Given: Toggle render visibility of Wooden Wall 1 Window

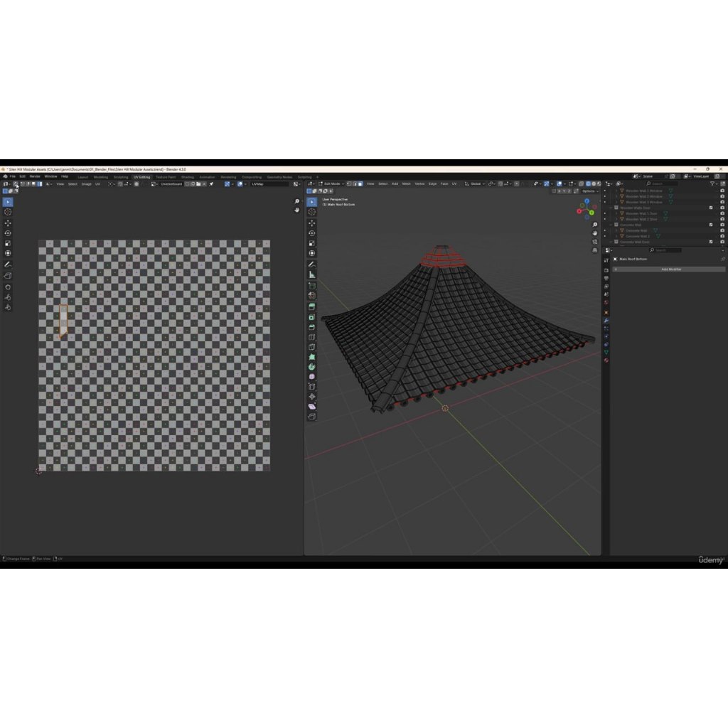Looking at the screenshot, I should [722, 191].
